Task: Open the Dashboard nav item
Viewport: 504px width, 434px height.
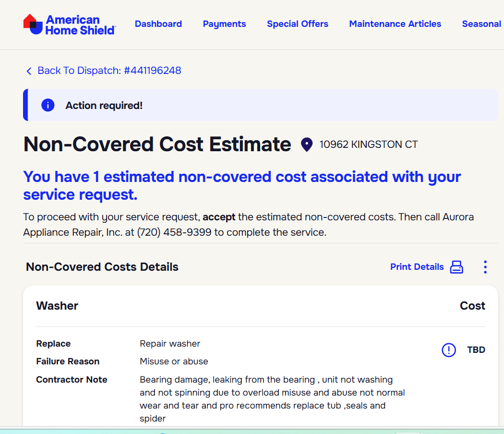Action: [158, 24]
